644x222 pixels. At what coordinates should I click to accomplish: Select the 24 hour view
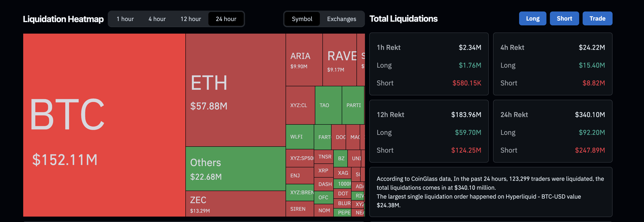click(x=226, y=19)
